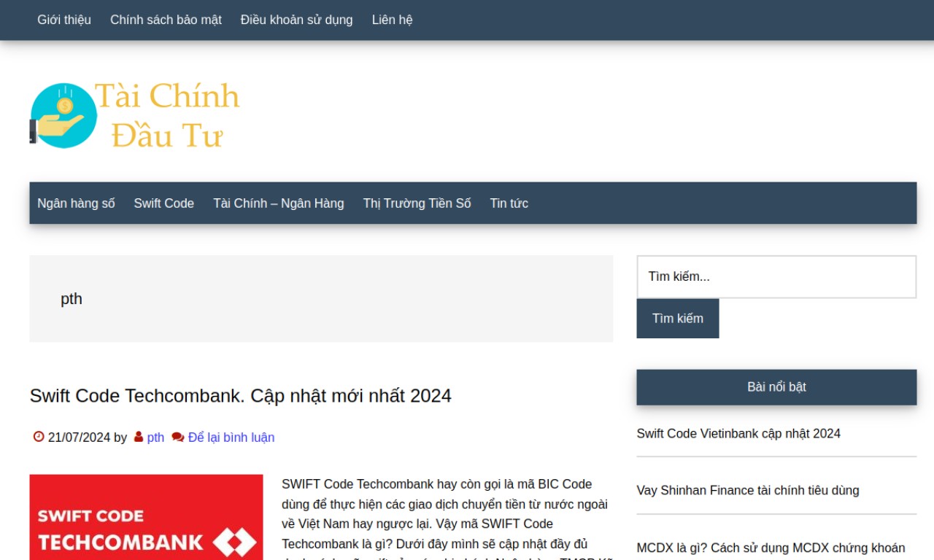
Task: Go to Thị Trường Tiền Số
Action: (x=417, y=203)
